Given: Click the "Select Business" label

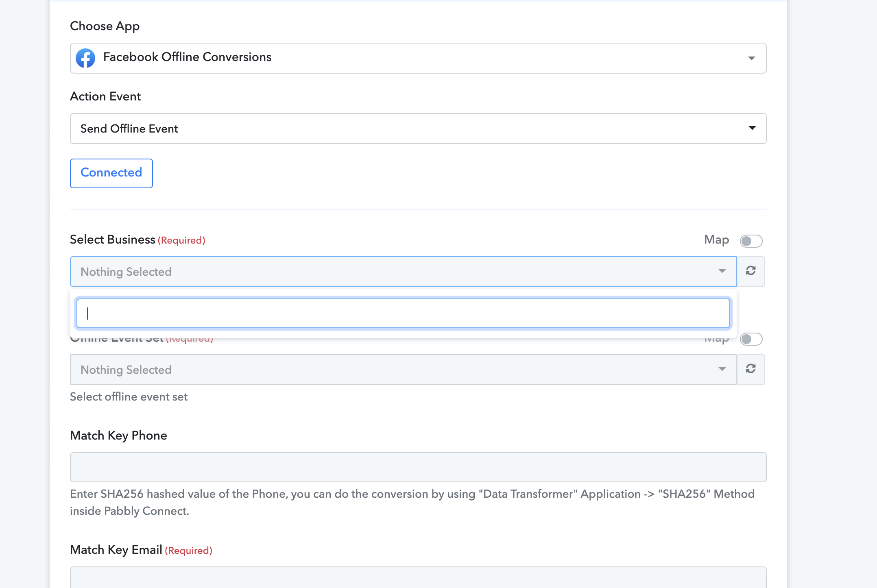Looking at the screenshot, I should click(113, 240).
